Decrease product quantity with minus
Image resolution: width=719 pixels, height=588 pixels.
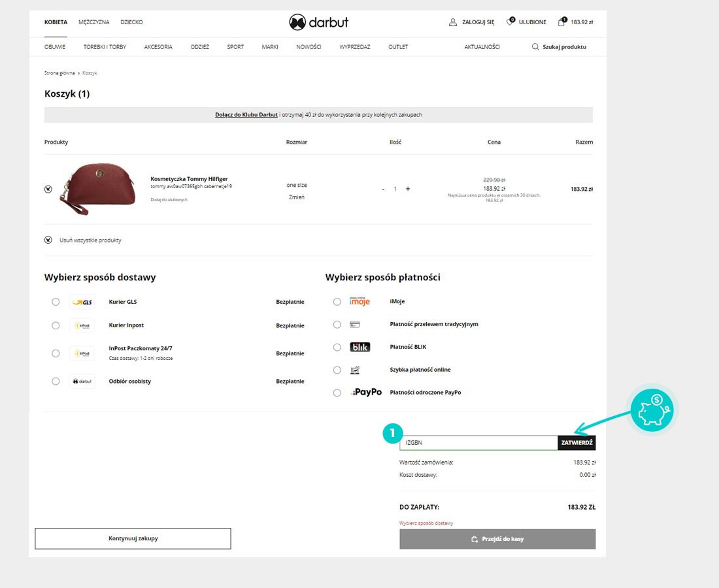(383, 189)
